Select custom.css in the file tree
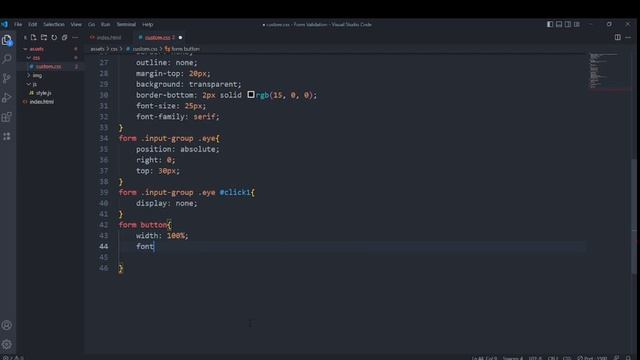 click(48, 67)
